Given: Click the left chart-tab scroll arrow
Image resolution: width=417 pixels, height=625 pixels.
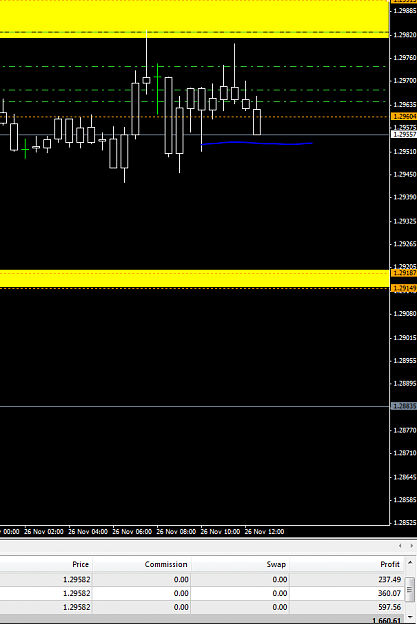Looking at the screenshot, I should pyautogui.click(x=400, y=545).
